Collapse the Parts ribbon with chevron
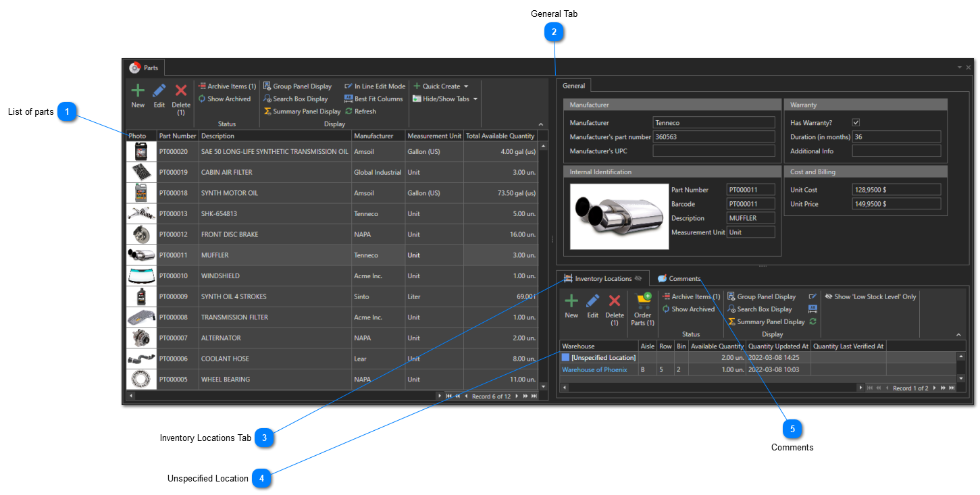Image resolution: width=980 pixels, height=495 pixels. tap(540, 124)
